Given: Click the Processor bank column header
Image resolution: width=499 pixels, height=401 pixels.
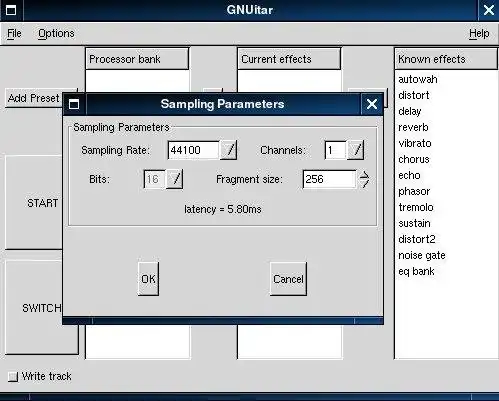Looking at the screenshot, I should coord(137,59).
